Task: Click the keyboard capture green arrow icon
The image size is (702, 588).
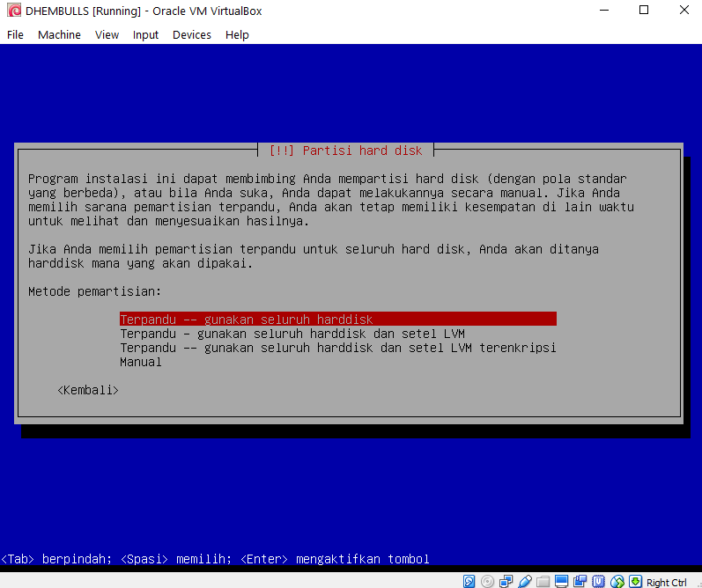Action: [x=635, y=581]
